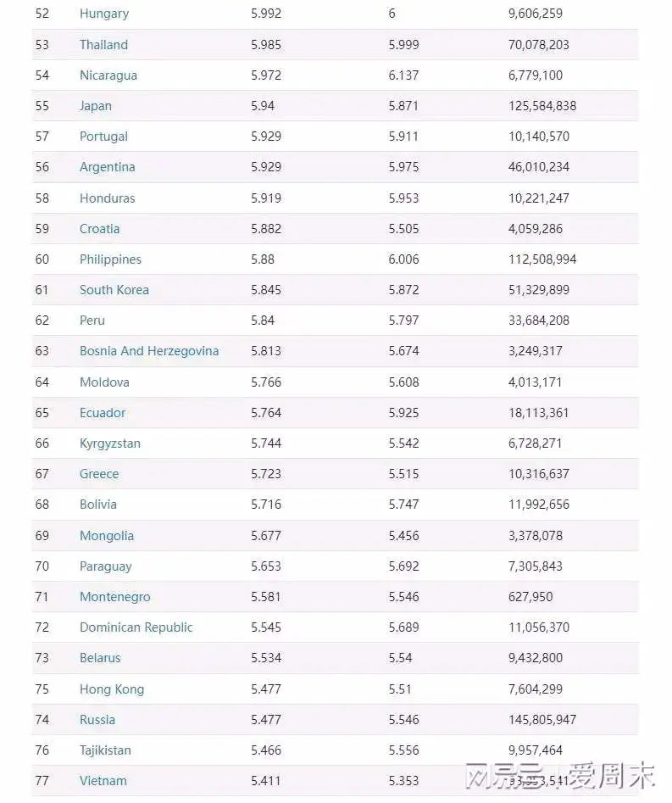Open the Bosnia And Herzegovina link
672x803 pixels.
pyautogui.click(x=149, y=351)
